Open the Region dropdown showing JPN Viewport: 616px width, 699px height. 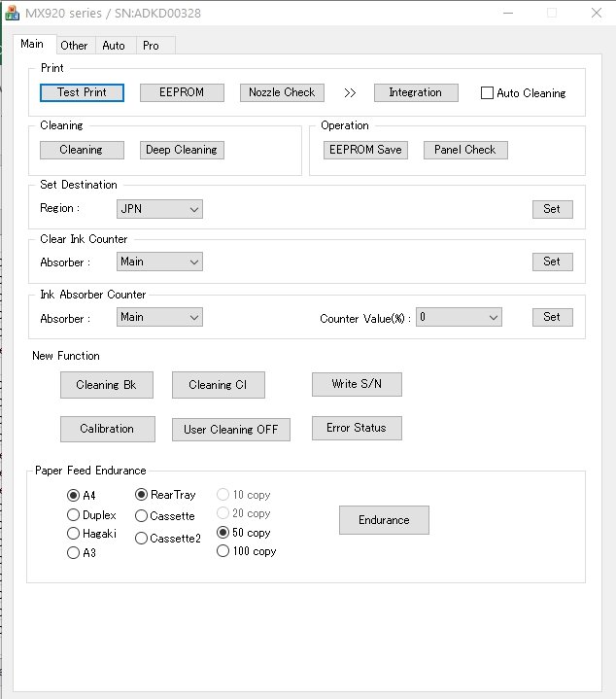[x=159, y=209]
